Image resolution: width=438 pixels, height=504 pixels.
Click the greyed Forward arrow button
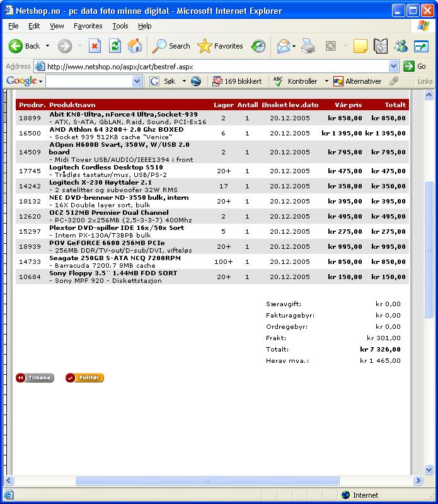(65, 46)
